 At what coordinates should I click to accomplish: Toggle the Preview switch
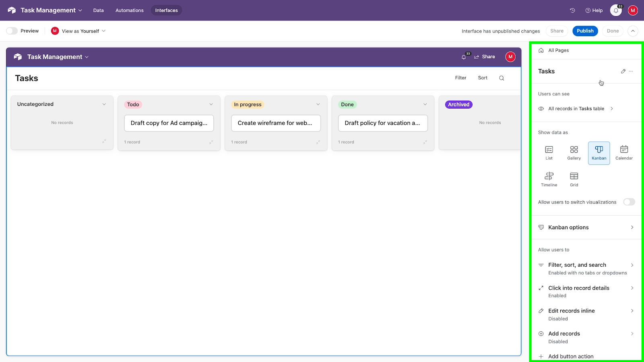(x=12, y=31)
